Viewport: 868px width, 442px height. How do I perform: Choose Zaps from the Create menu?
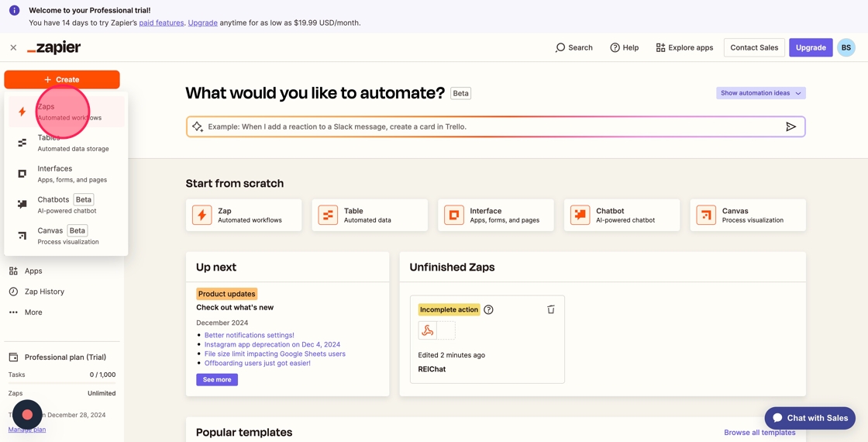[67, 112]
